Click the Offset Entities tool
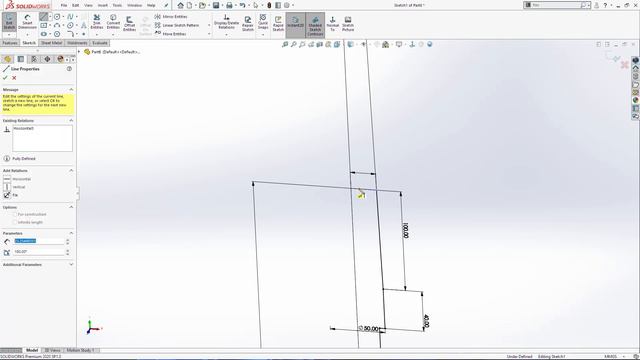 (x=129, y=24)
